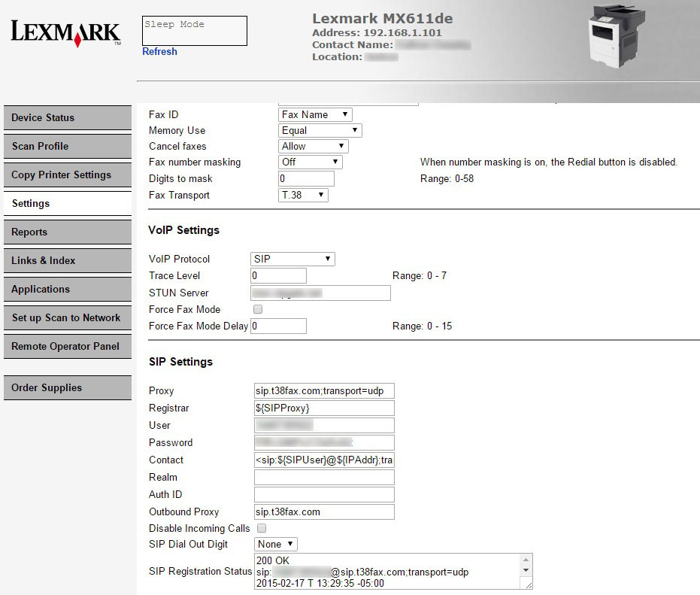This screenshot has width=700, height=595.
Task: Open the Reports section
Action: point(68,232)
